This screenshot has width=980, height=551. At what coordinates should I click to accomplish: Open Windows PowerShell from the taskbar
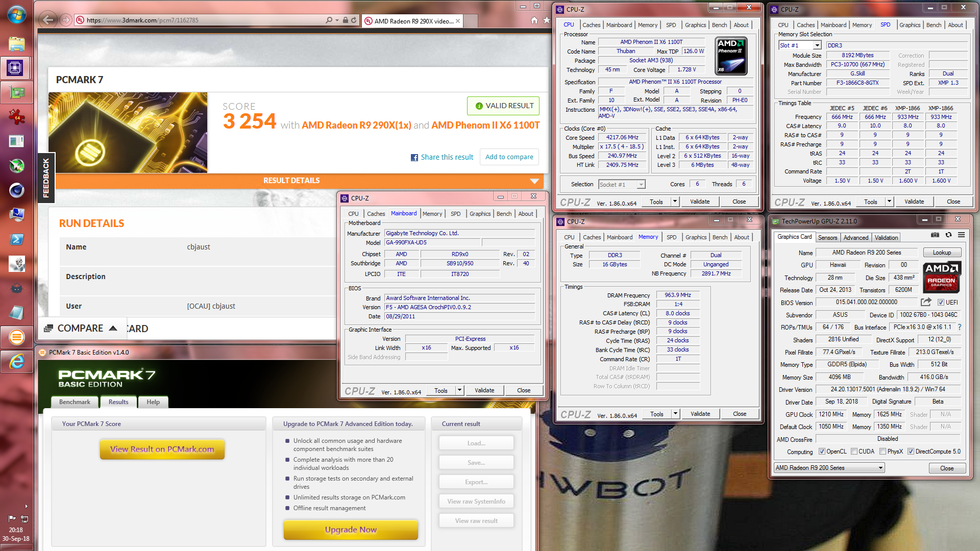[16, 239]
